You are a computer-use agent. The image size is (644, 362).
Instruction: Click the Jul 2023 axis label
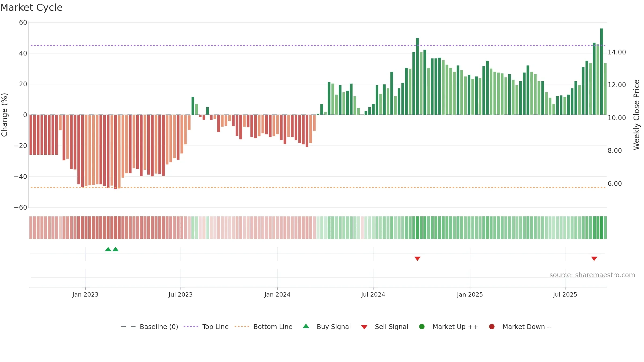[x=181, y=295]
